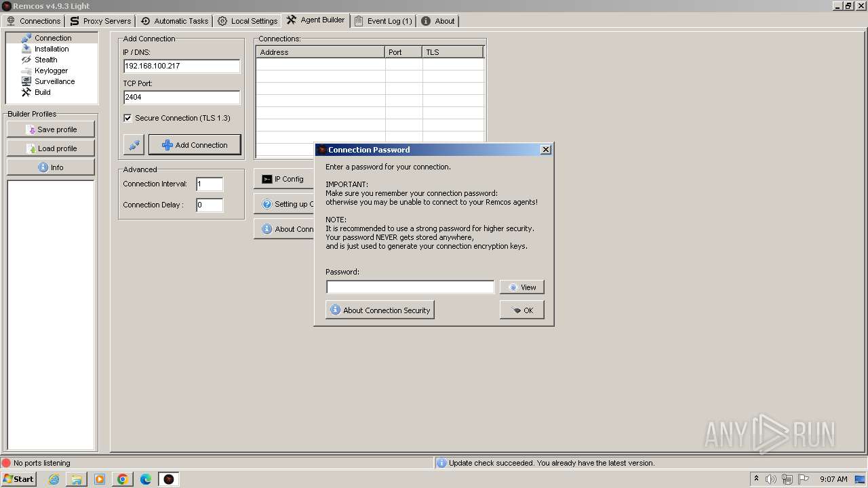Click Remcos app icon in taskbar
The width and height of the screenshot is (868, 488).
coord(169,479)
